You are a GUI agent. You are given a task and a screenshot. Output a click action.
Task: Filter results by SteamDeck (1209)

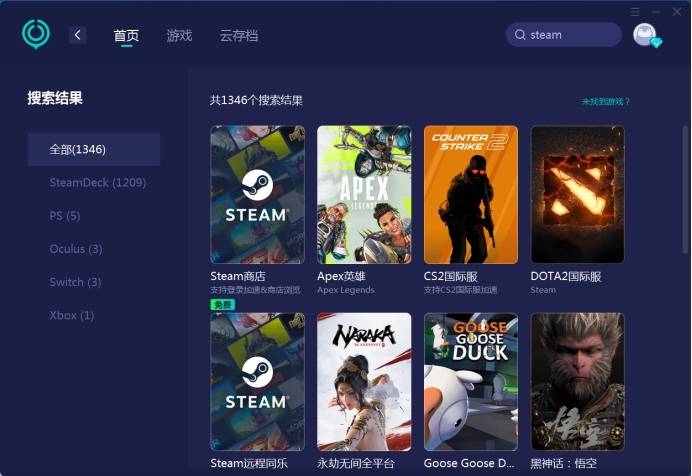[98, 183]
